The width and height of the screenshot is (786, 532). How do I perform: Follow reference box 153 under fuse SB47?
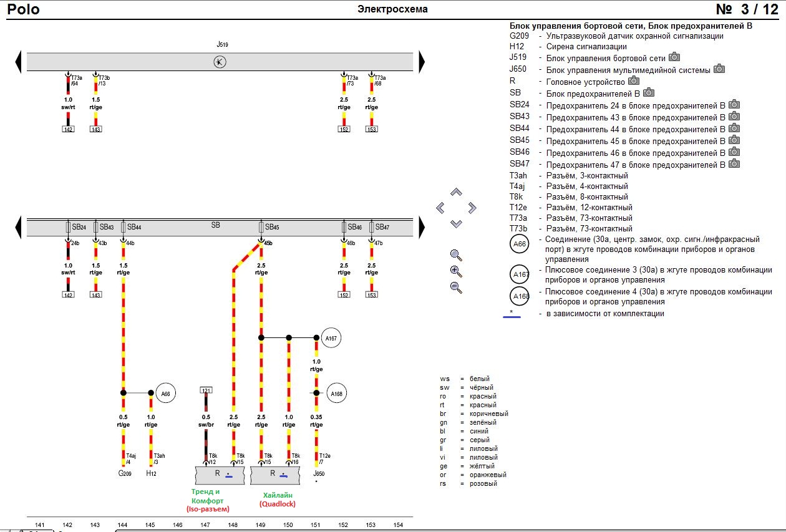pyautogui.click(x=371, y=295)
